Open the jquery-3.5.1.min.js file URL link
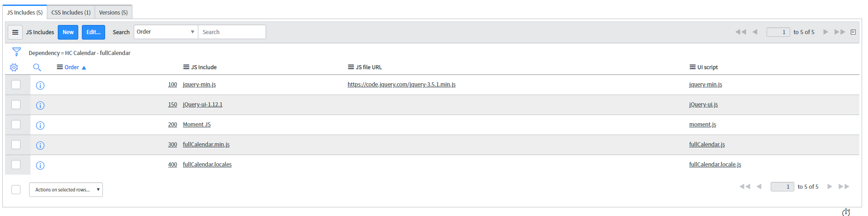 point(401,85)
